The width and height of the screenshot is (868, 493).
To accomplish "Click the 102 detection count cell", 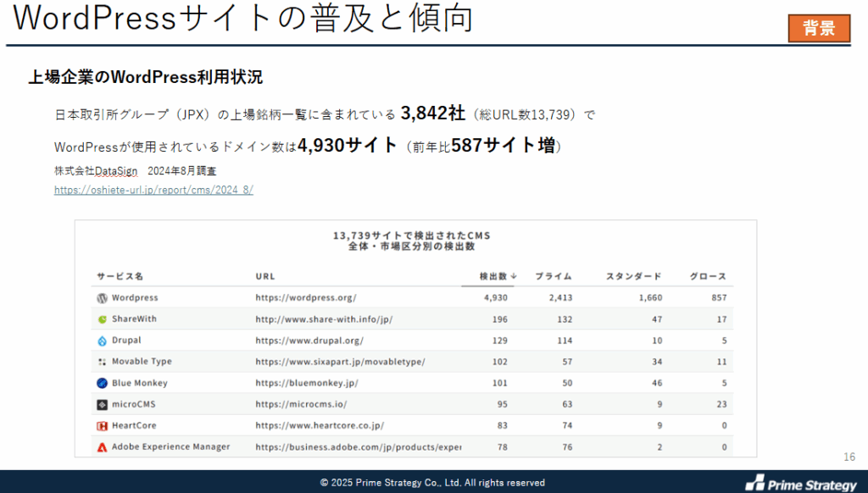I will [500, 362].
